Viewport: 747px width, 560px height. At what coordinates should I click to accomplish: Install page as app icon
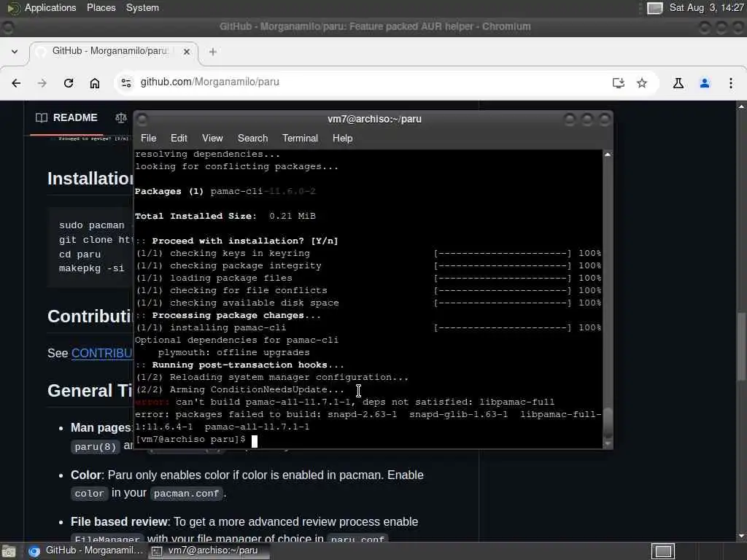coord(618,83)
